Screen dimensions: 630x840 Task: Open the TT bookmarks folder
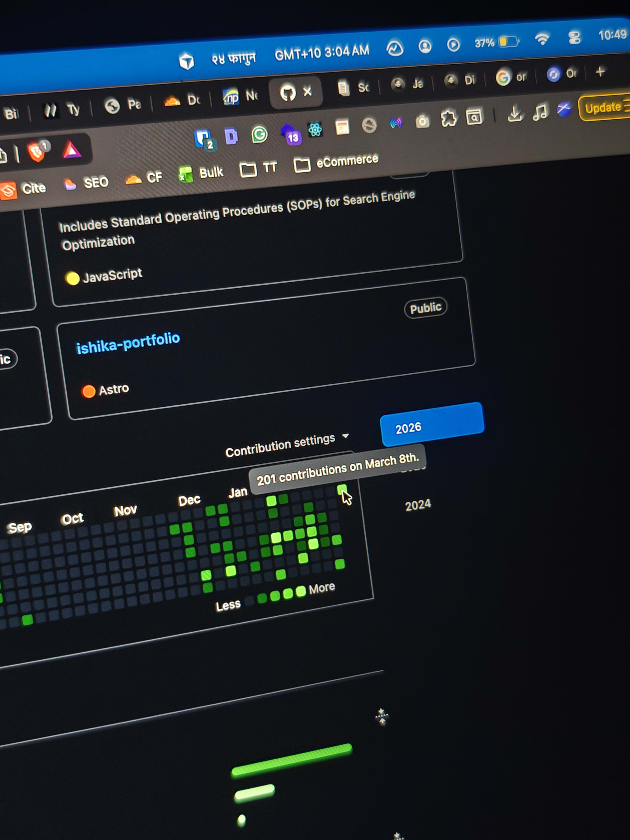coord(258,169)
